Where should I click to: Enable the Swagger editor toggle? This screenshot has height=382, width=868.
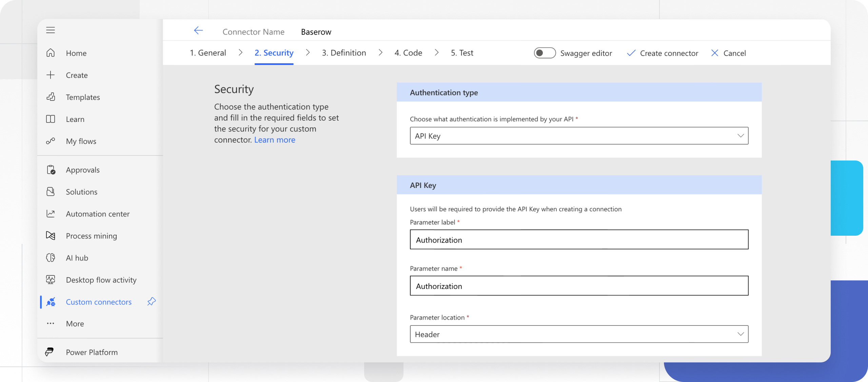click(x=544, y=53)
